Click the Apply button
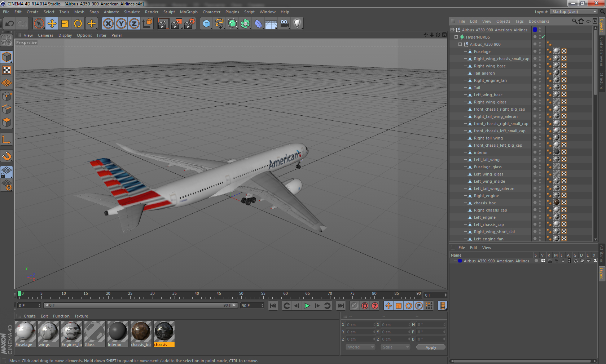This screenshot has width=606, height=364. [431, 347]
